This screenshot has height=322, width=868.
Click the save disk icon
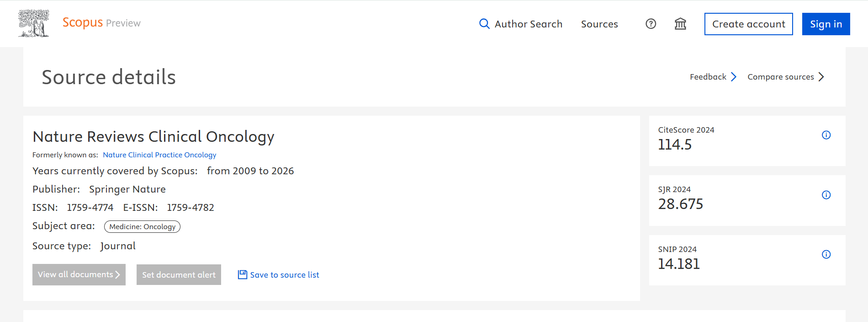pyautogui.click(x=242, y=274)
